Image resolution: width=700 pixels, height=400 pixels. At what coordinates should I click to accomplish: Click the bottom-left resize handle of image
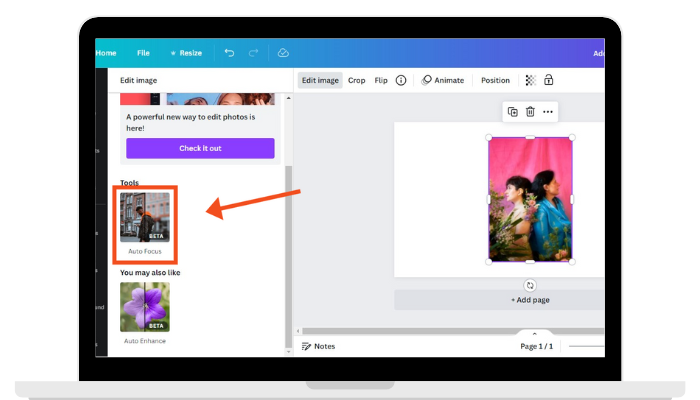click(x=489, y=262)
